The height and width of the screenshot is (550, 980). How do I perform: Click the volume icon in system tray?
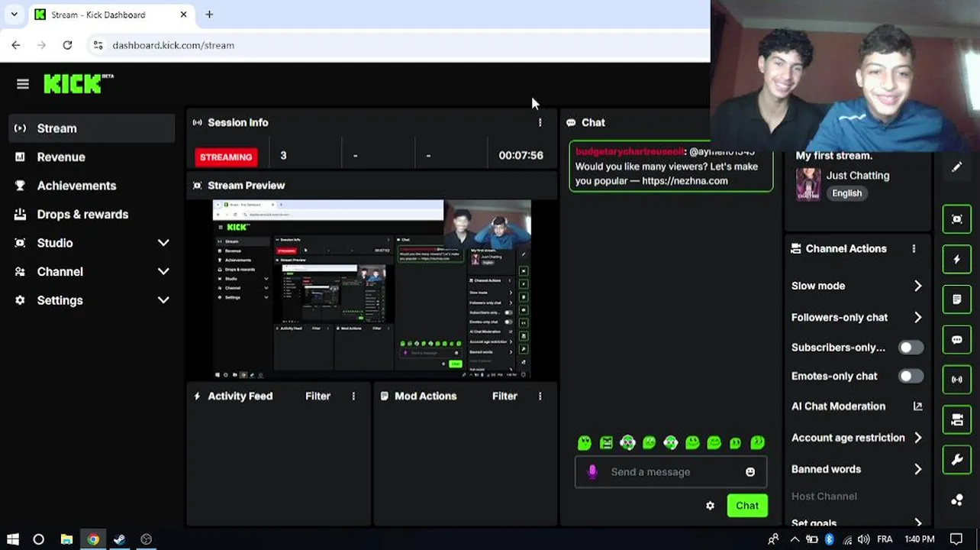pyautogui.click(x=863, y=539)
